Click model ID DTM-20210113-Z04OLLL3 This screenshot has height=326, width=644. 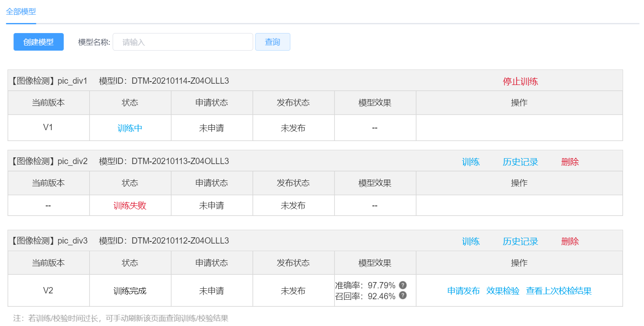(180, 161)
